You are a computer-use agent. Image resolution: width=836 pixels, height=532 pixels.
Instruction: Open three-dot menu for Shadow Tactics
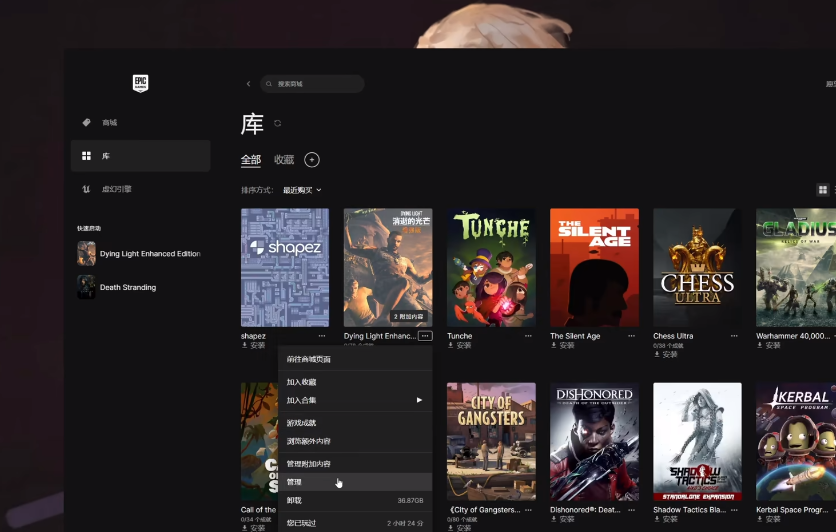[734, 510]
